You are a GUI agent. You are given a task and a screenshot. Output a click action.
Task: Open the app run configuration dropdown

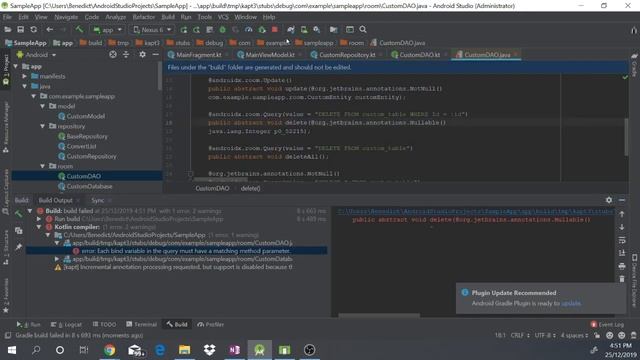click(x=108, y=29)
